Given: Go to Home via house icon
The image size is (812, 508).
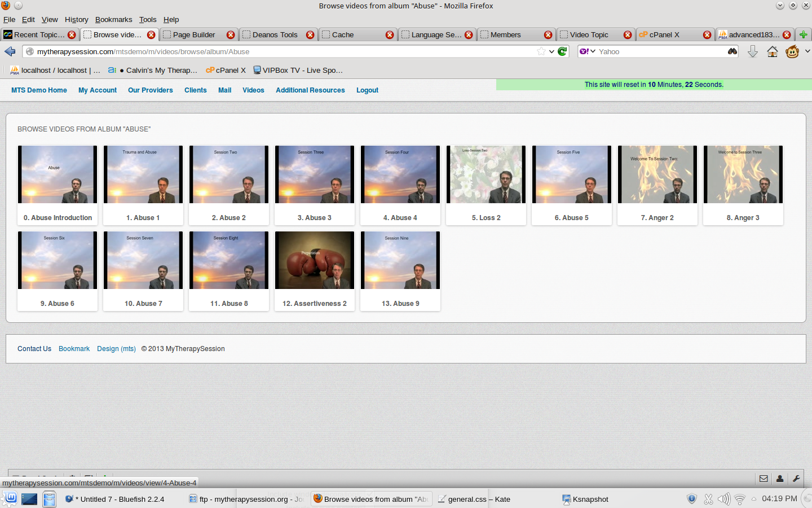Looking at the screenshot, I should tap(773, 52).
